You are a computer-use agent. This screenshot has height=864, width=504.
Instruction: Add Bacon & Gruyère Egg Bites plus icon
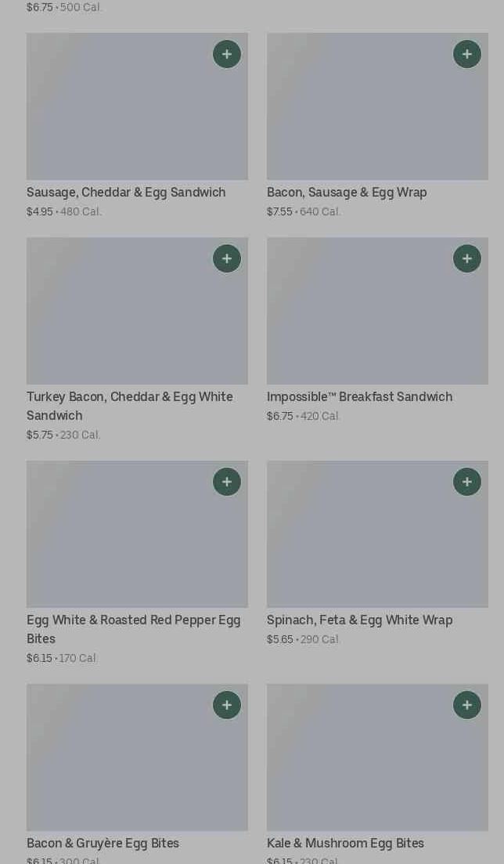[227, 705]
